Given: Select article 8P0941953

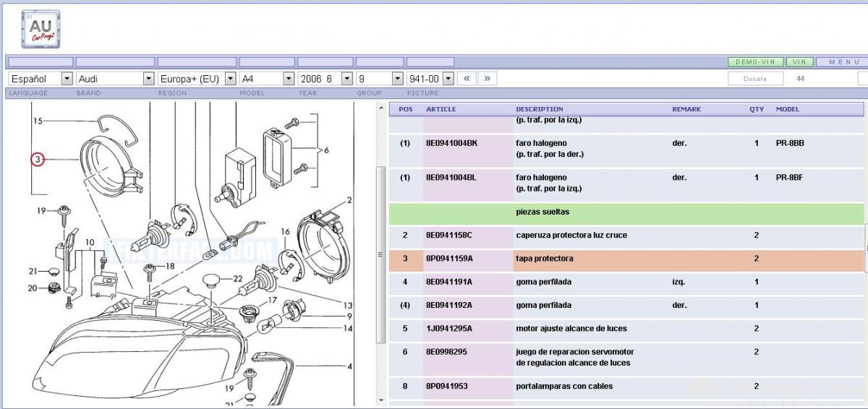Looking at the screenshot, I should 446,386.
